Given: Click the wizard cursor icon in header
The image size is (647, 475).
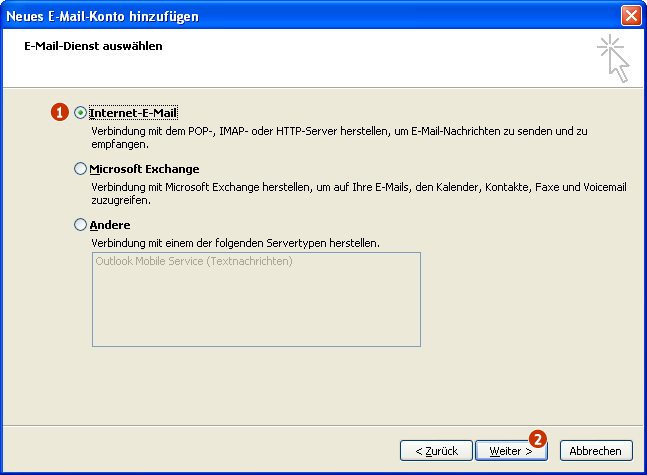Looking at the screenshot, I should coord(613,59).
